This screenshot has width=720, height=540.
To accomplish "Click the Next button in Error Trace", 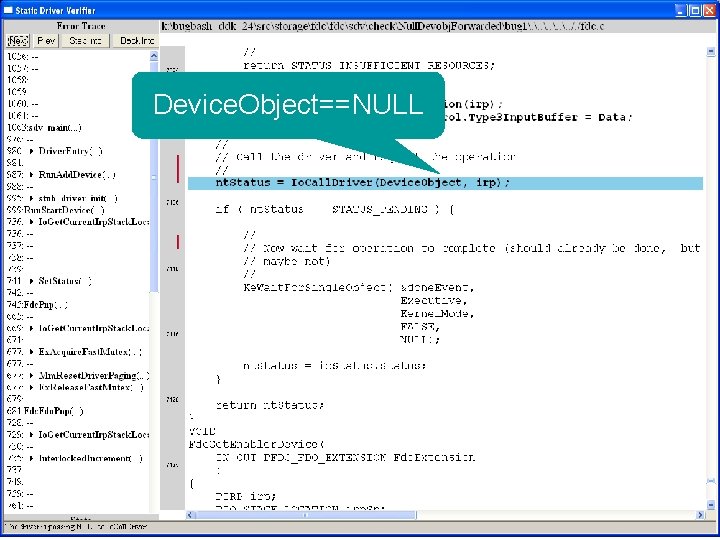I will click(18, 40).
